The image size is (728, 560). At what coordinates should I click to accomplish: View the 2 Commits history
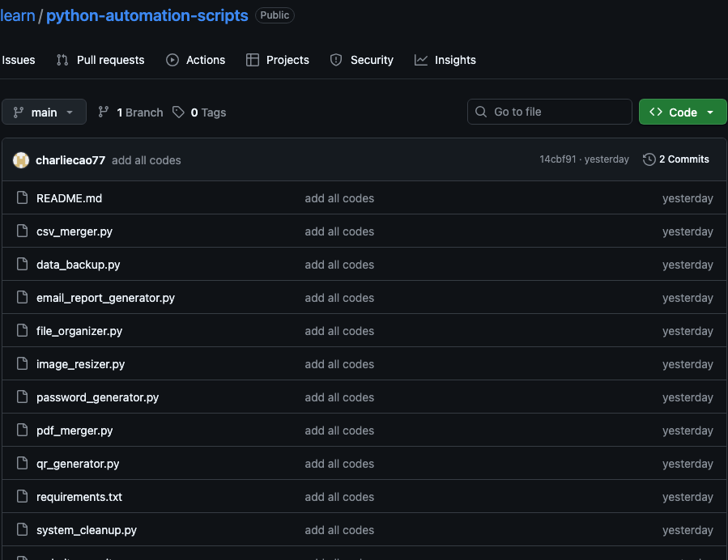coord(684,159)
